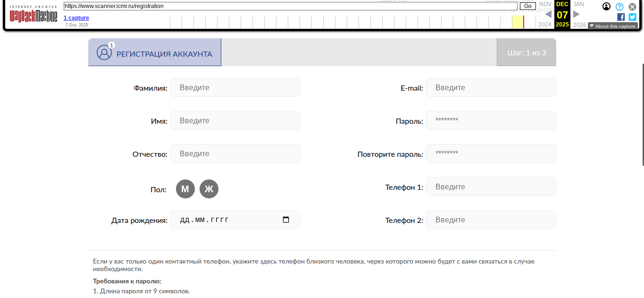
Task: Select female gender button Ж
Action: [209, 189]
